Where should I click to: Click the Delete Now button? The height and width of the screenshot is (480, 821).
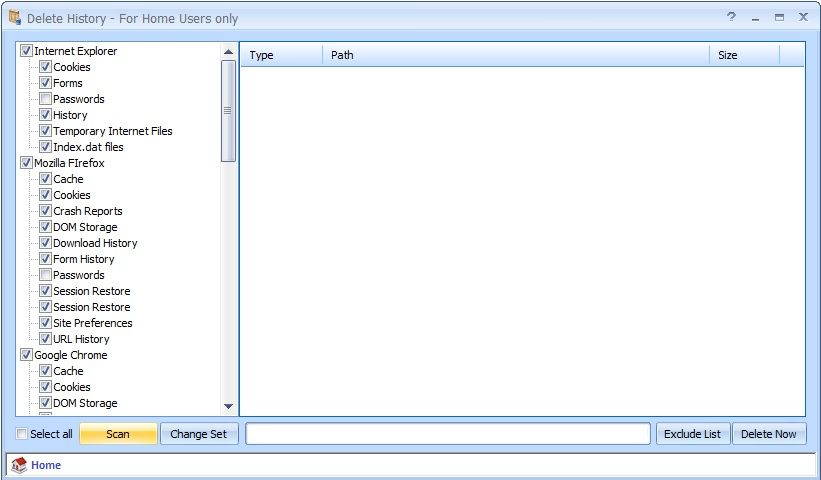coord(768,434)
